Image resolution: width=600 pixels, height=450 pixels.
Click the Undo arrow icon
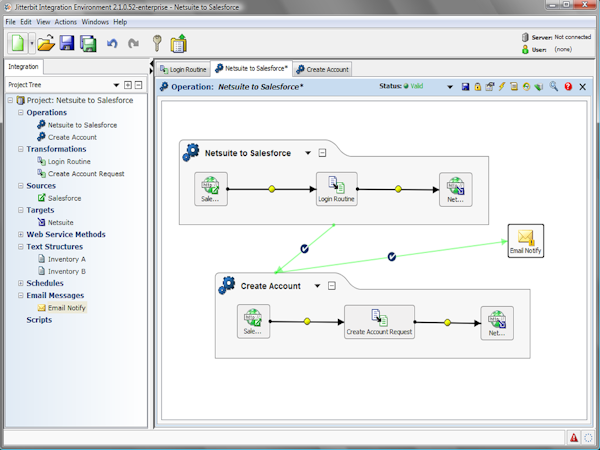click(112, 43)
